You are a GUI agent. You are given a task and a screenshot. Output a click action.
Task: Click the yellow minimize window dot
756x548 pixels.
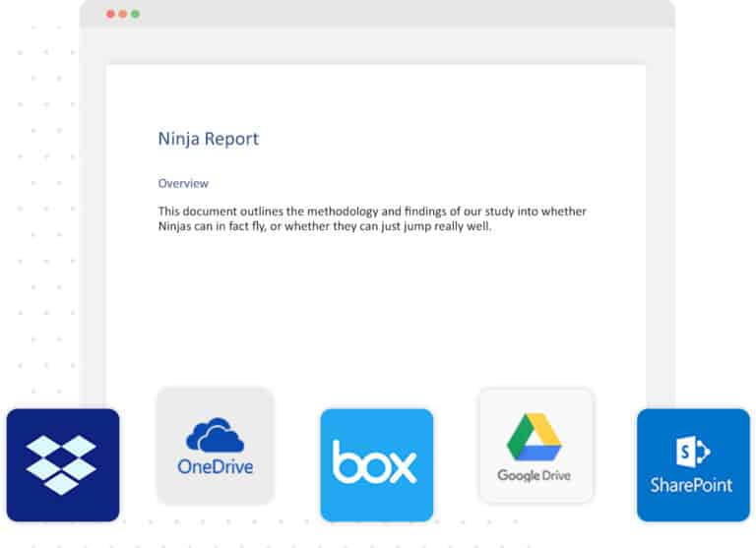(x=123, y=14)
